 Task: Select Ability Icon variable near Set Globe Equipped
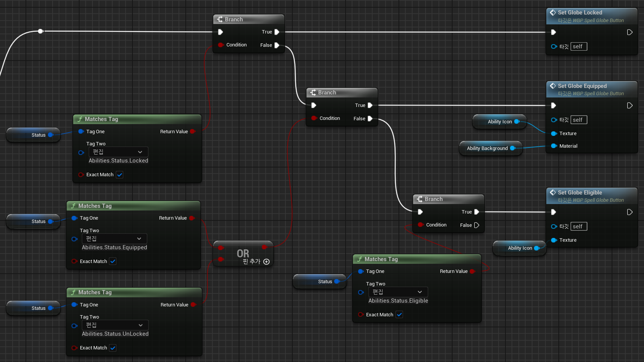(499, 122)
